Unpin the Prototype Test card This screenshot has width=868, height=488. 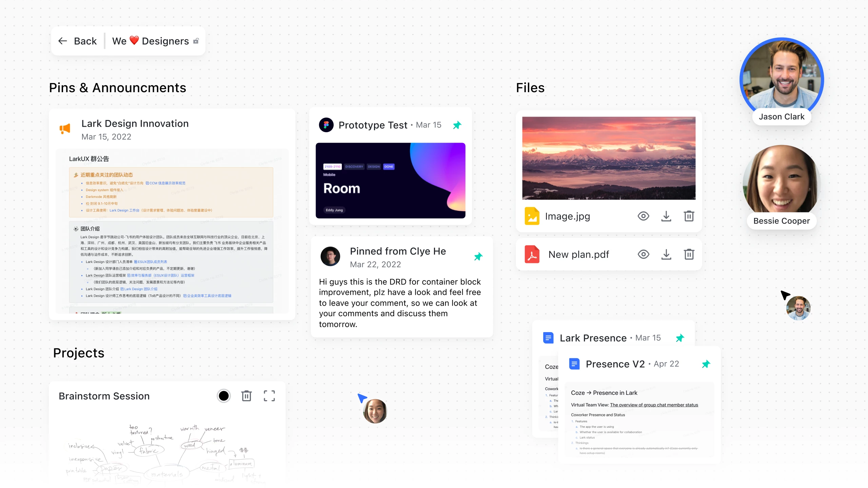point(457,125)
